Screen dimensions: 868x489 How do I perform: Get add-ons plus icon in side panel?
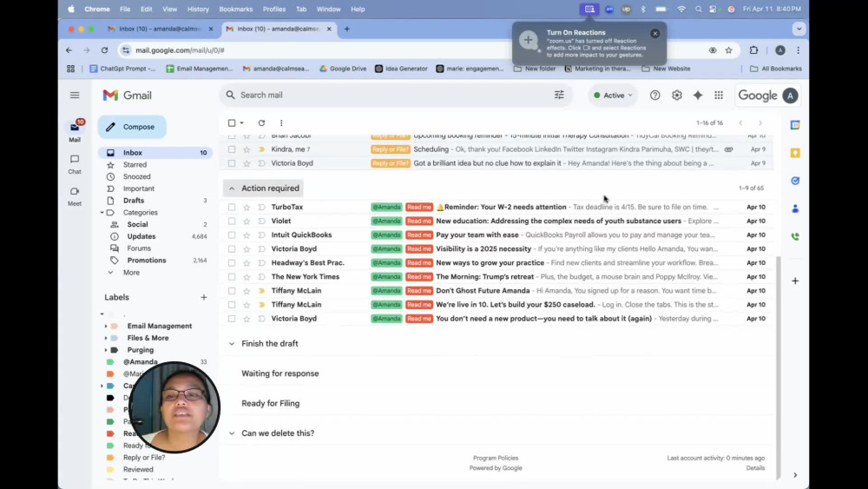coord(795,281)
